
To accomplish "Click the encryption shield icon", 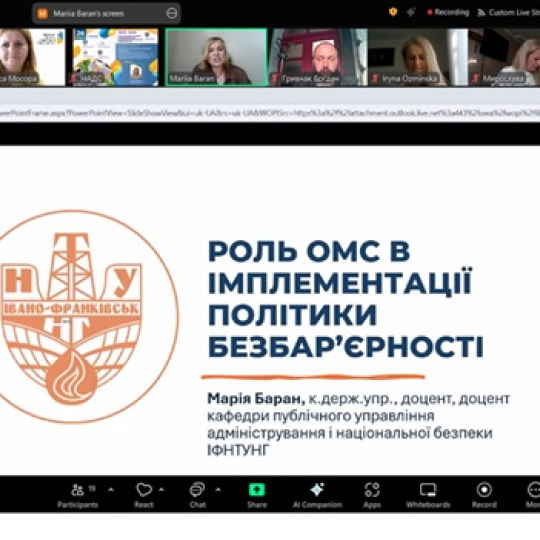I will point(393,12).
